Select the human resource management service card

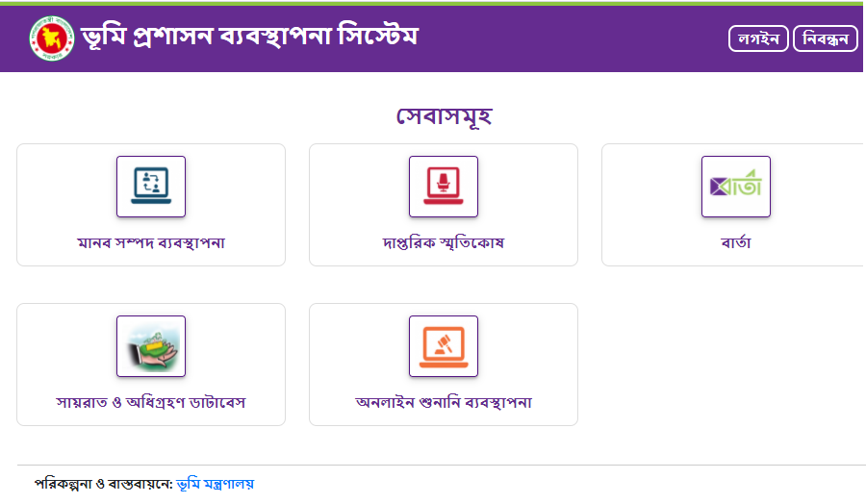(151, 205)
